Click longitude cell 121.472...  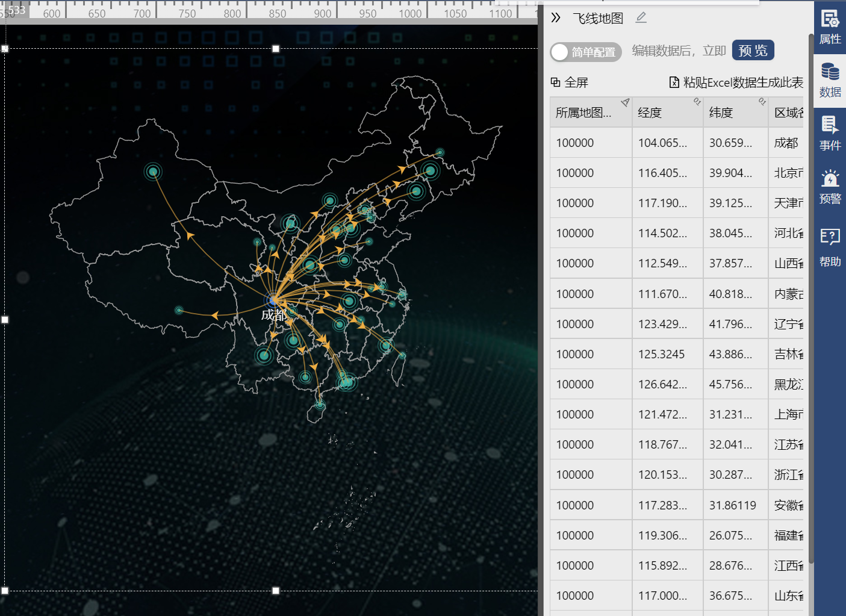pos(667,414)
